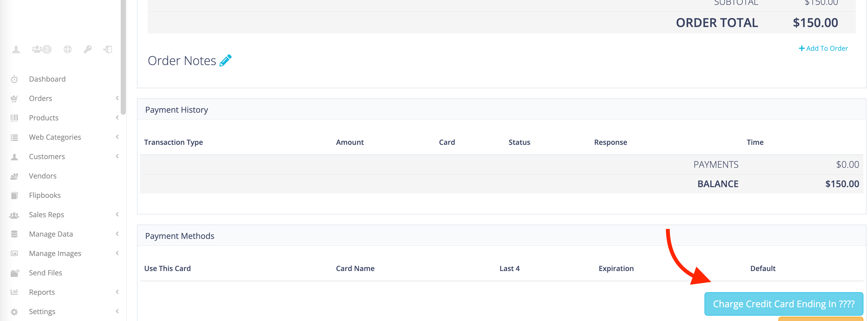The height and width of the screenshot is (321, 868).
Task: Click the Amount column header
Action: [350, 142]
